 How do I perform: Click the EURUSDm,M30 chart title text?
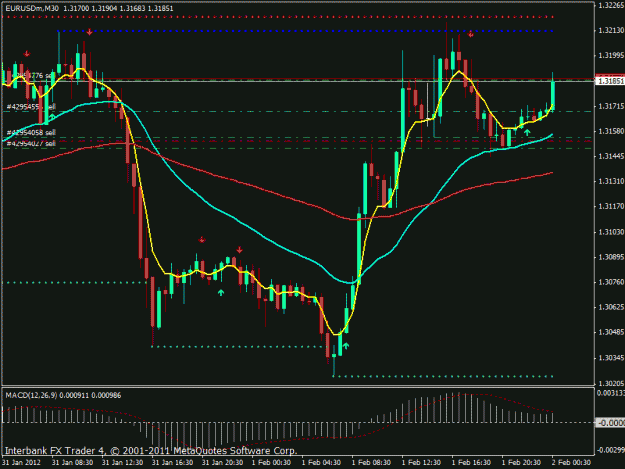[33, 8]
